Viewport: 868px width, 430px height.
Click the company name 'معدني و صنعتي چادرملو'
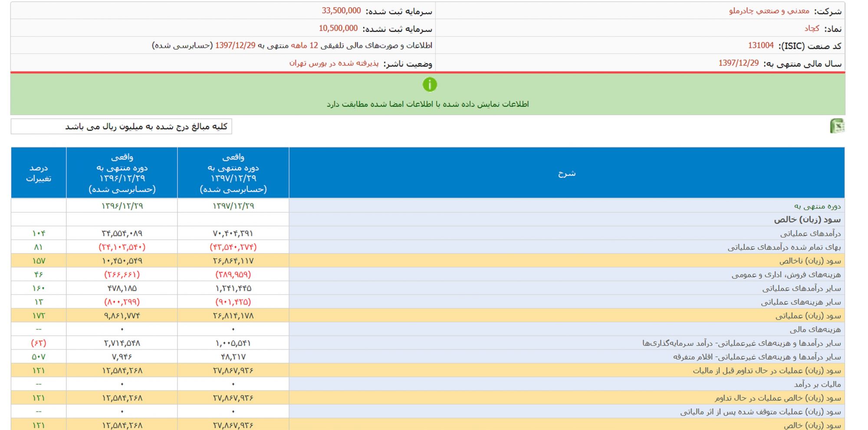coord(769,11)
